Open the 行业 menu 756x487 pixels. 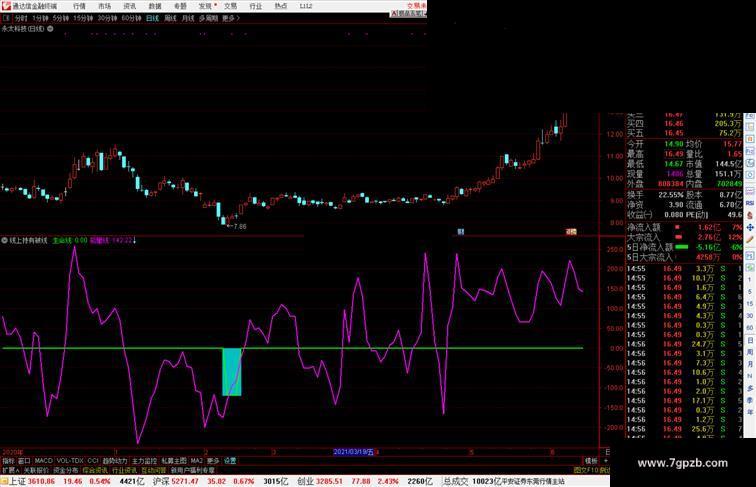tap(256, 6)
